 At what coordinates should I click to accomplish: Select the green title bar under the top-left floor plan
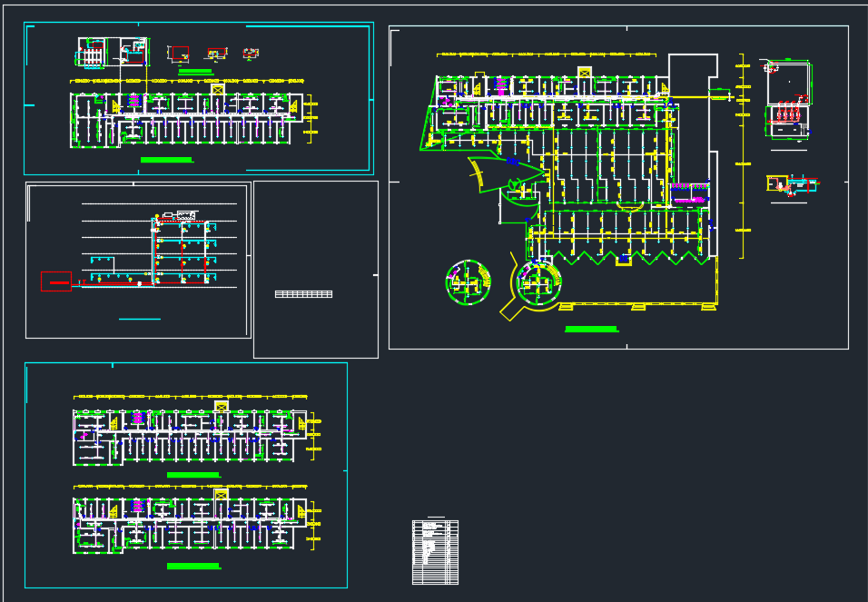point(167,160)
